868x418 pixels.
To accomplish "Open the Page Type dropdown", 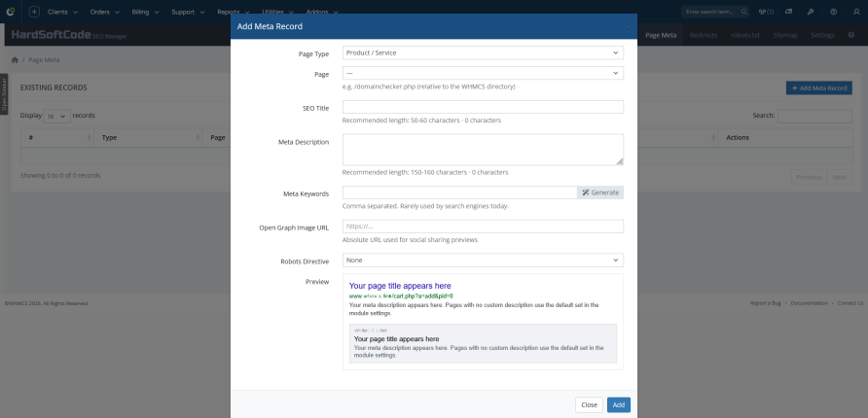I will coord(483,52).
